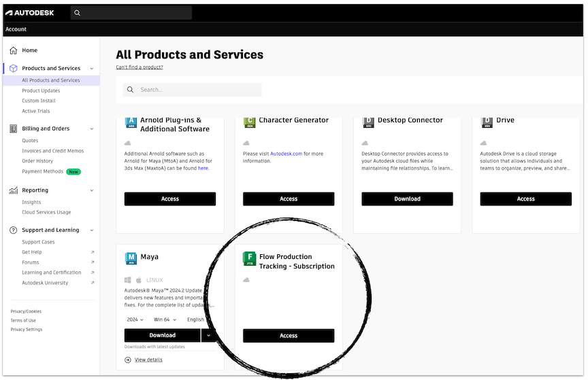The height and width of the screenshot is (380, 588).
Task: Collapse the Reporting section chevron
Action: click(x=92, y=190)
